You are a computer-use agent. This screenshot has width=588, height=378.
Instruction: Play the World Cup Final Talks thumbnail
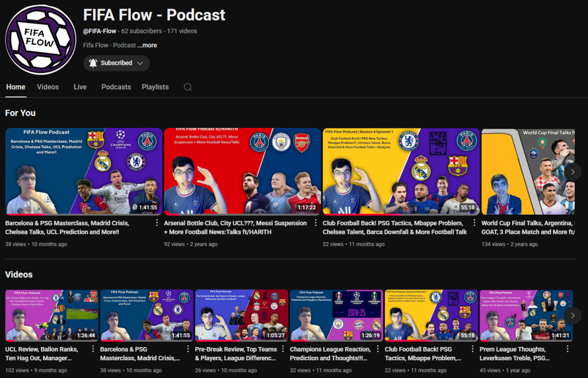[527, 171]
